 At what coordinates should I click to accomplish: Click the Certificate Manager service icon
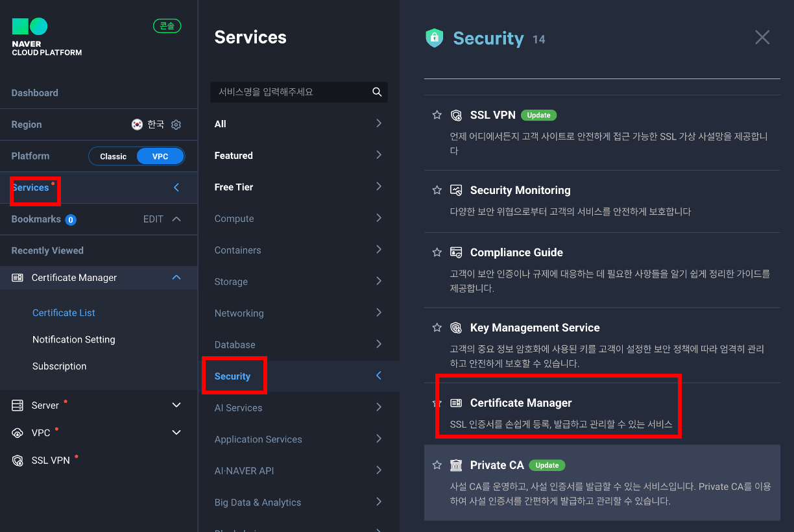point(456,403)
